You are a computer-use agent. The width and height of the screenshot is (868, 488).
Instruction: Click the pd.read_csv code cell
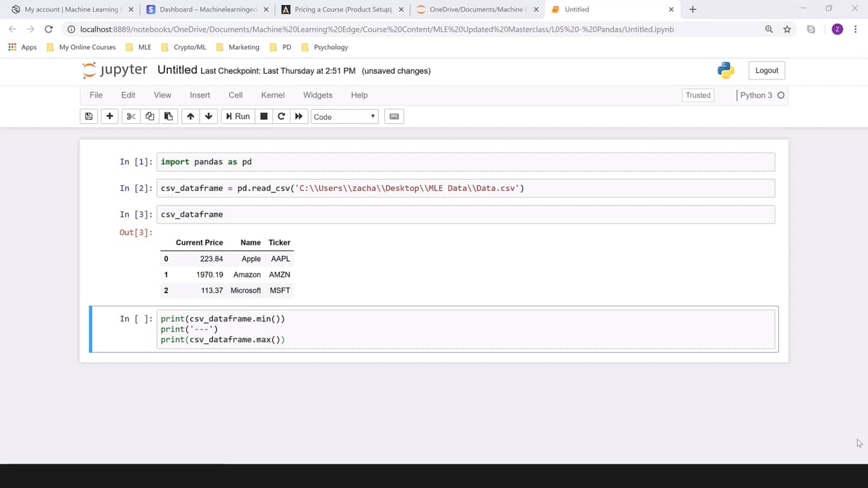pyautogui.click(x=466, y=188)
